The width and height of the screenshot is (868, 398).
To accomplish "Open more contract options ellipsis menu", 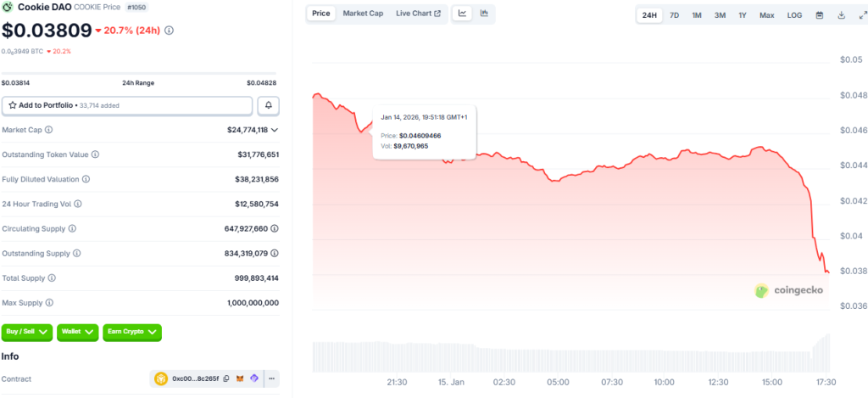I will [272, 379].
